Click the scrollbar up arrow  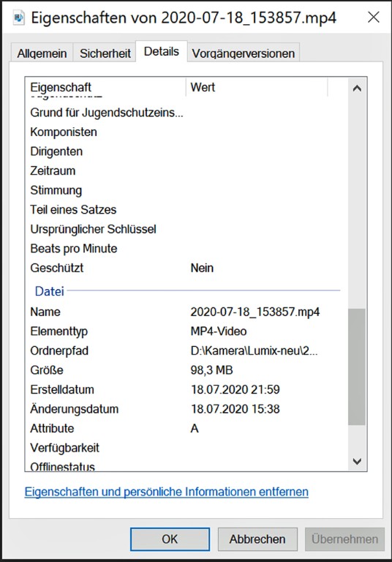[357, 88]
